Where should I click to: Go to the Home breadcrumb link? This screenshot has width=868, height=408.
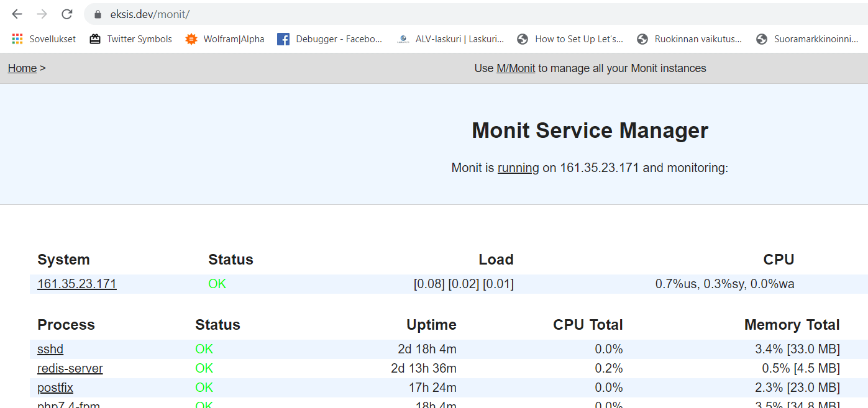pyautogui.click(x=22, y=68)
